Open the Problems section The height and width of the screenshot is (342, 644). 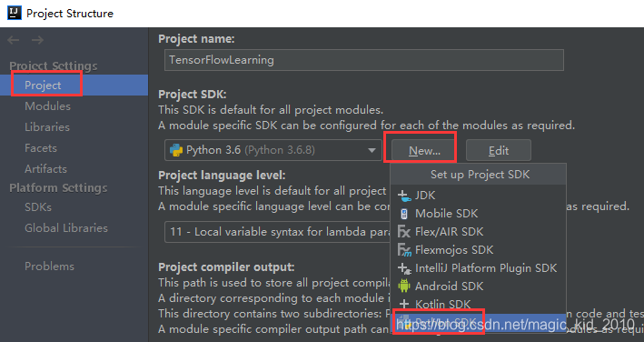coord(49,267)
